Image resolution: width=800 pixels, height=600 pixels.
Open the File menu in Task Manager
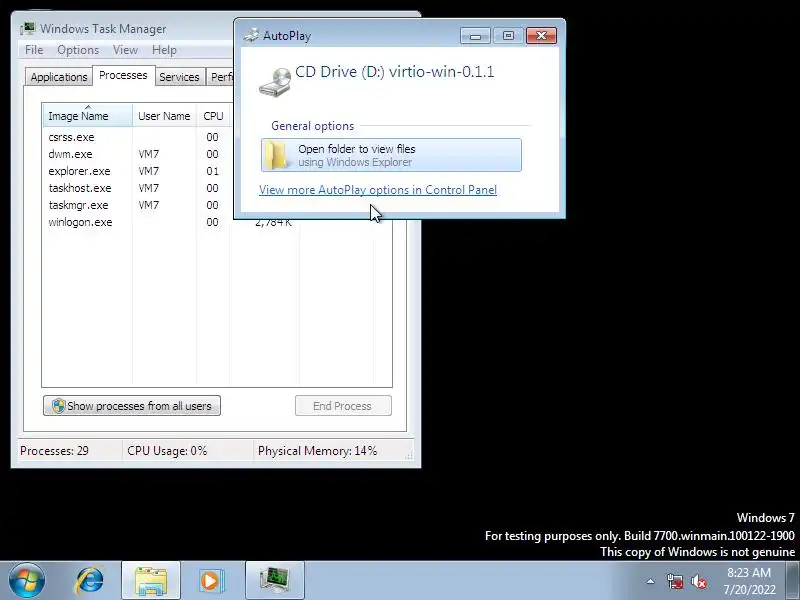click(x=34, y=50)
